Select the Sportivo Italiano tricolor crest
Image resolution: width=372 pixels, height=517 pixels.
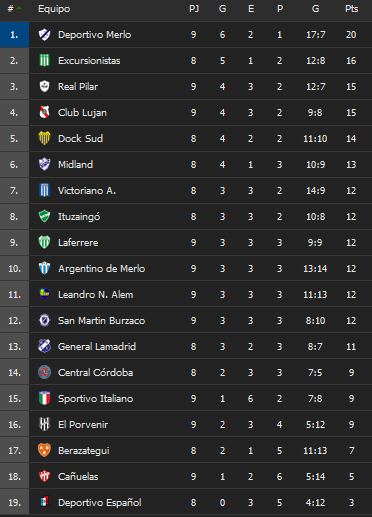[44, 399]
